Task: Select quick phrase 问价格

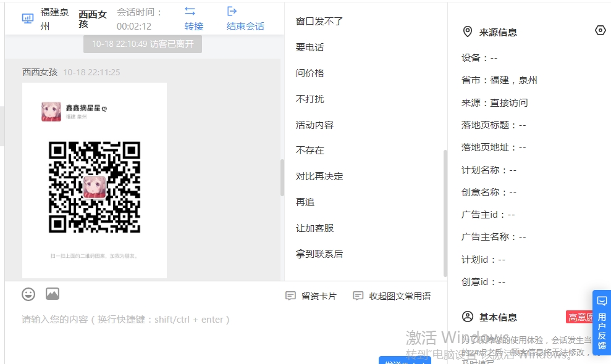Action: (x=310, y=73)
